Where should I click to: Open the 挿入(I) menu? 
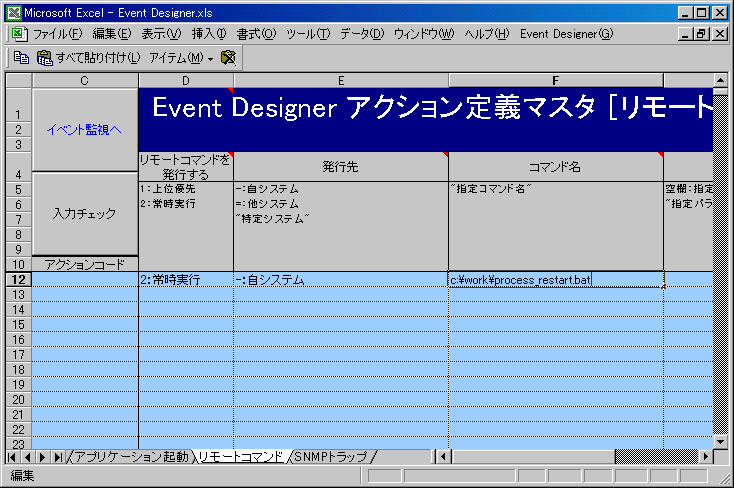(x=209, y=34)
